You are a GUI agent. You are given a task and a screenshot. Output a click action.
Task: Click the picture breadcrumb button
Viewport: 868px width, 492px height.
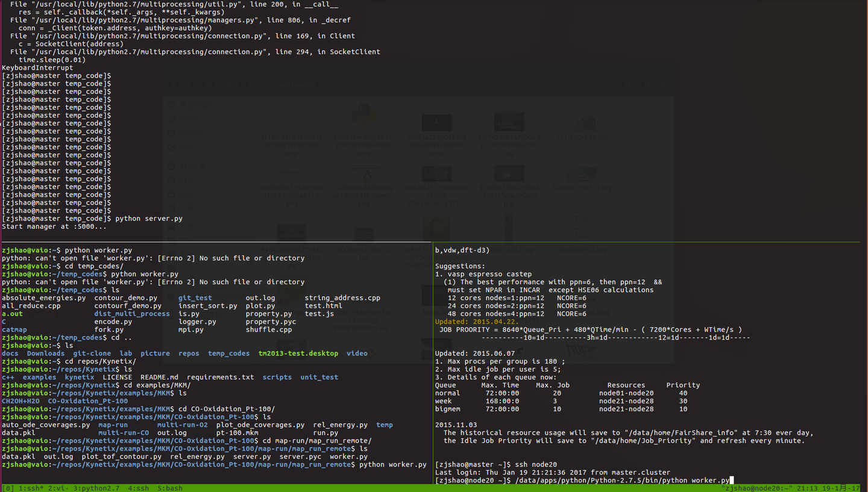260,84
